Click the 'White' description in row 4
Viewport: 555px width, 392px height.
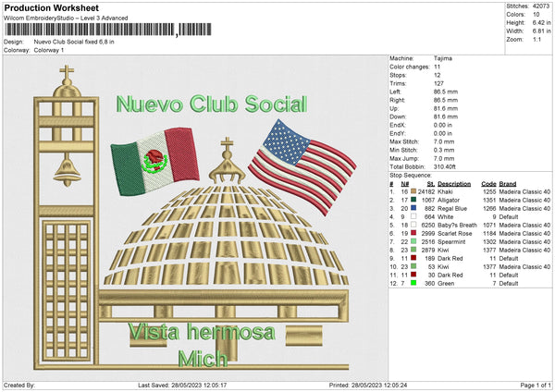click(x=445, y=217)
